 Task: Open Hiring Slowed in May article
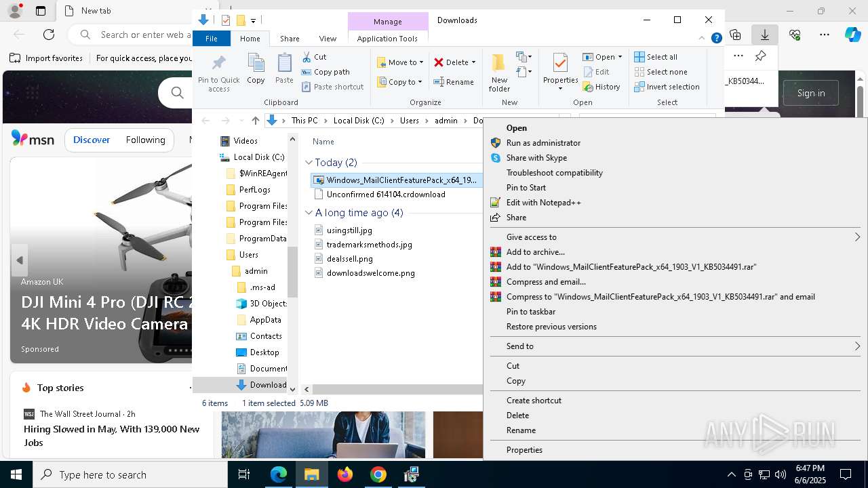click(111, 436)
